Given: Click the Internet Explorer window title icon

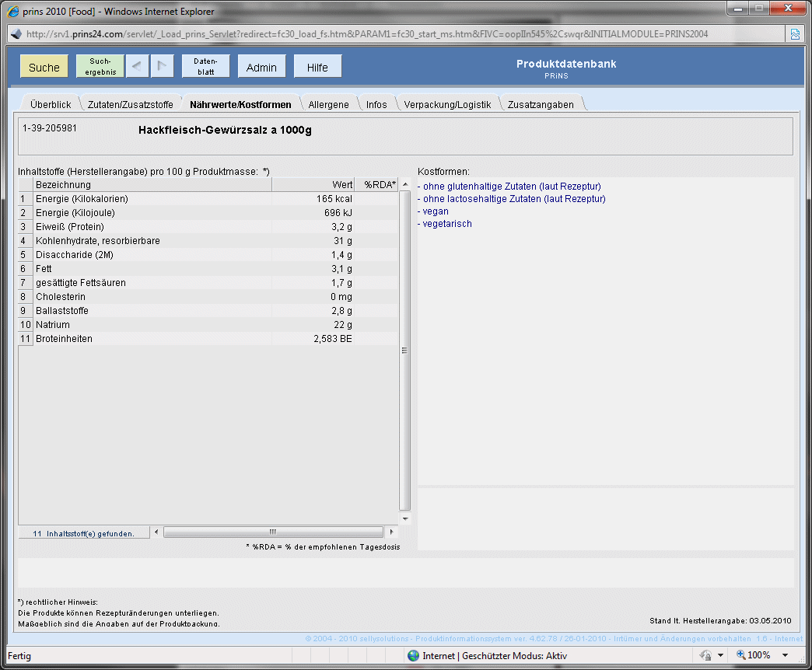Looking at the screenshot, I should click(x=13, y=12).
